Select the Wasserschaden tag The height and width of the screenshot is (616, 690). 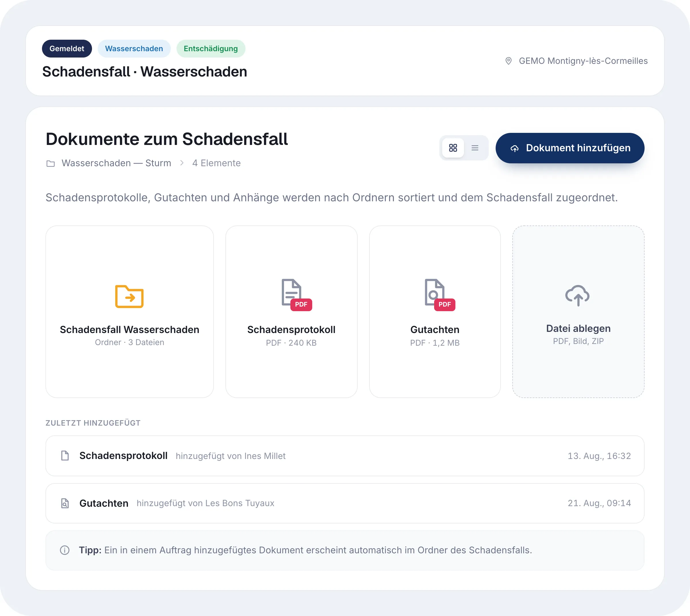134,48
